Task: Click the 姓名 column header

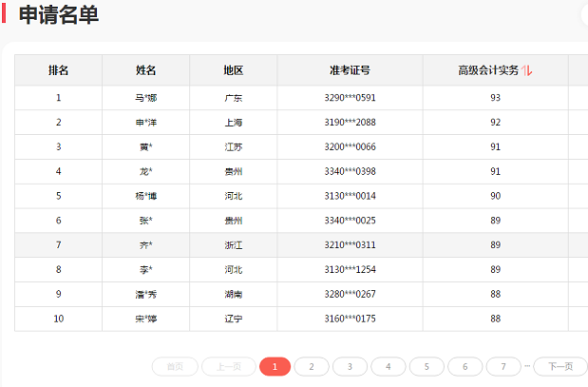Action: pos(146,70)
